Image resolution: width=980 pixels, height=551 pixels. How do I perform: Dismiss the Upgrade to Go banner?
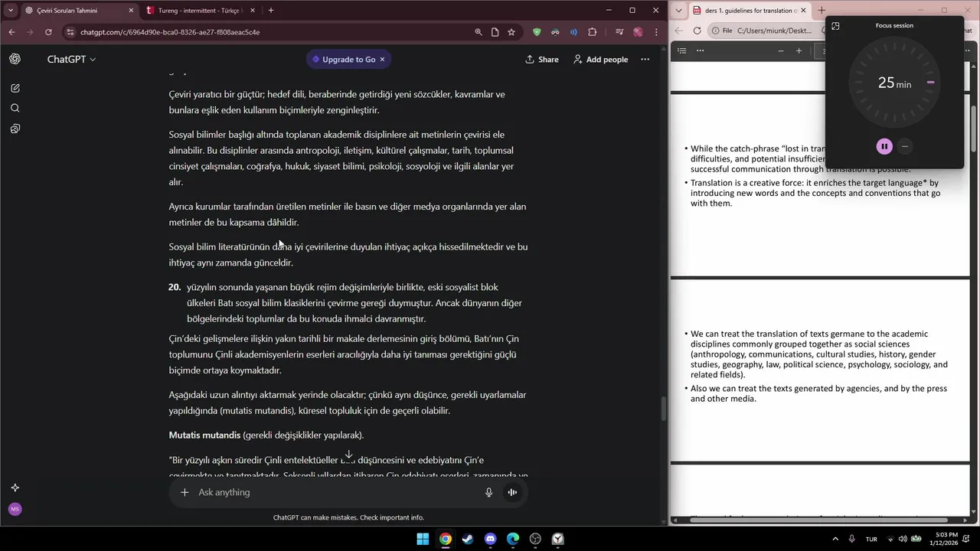(x=382, y=59)
